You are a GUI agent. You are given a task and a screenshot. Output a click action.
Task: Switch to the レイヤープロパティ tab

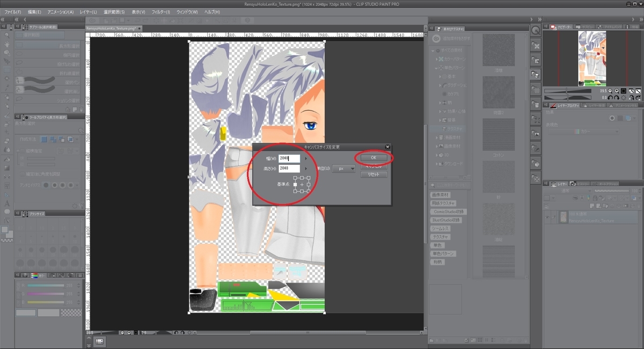coord(565,106)
